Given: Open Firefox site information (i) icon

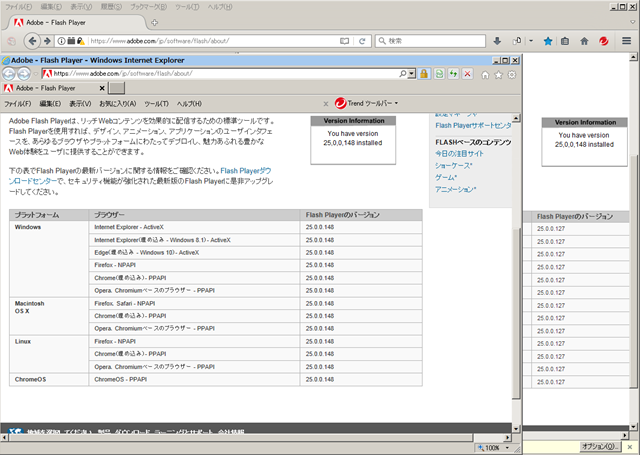Looking at the screenshot, I should click(61, 41).
